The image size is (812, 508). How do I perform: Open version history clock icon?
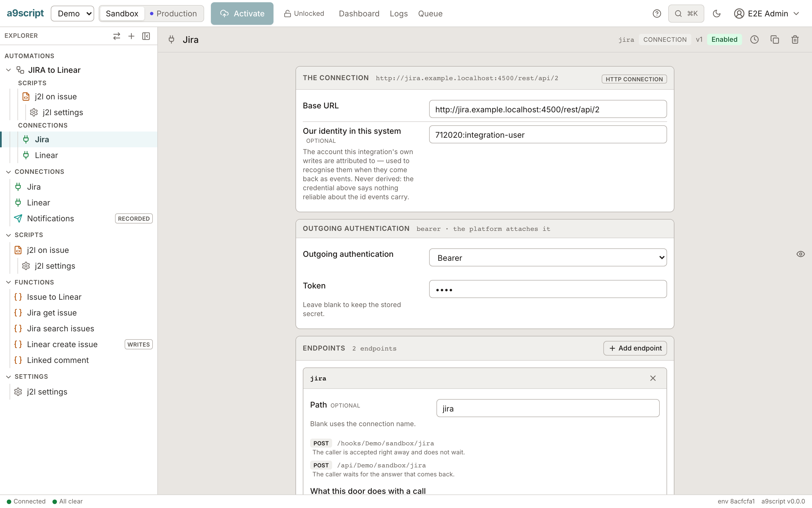(x=754, y=40)
